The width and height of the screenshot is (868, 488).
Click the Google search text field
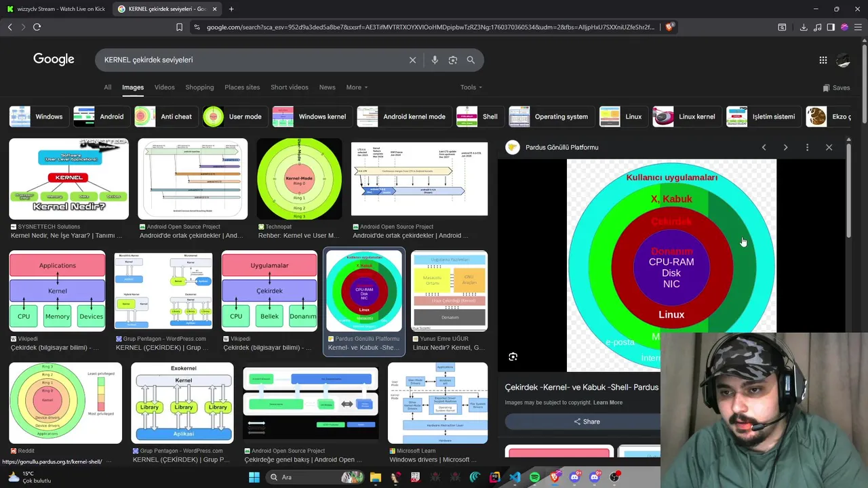coord(251,60)
